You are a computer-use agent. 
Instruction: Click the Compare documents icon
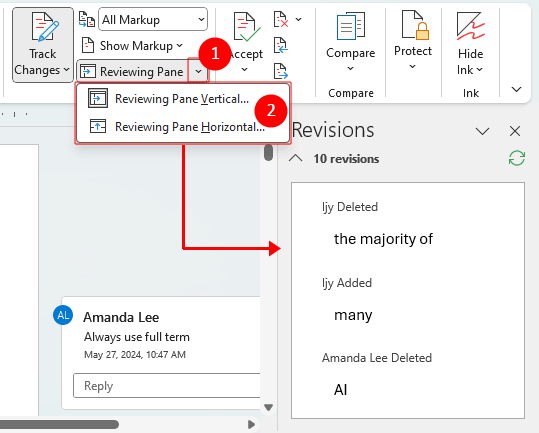[x=351, y=27]
